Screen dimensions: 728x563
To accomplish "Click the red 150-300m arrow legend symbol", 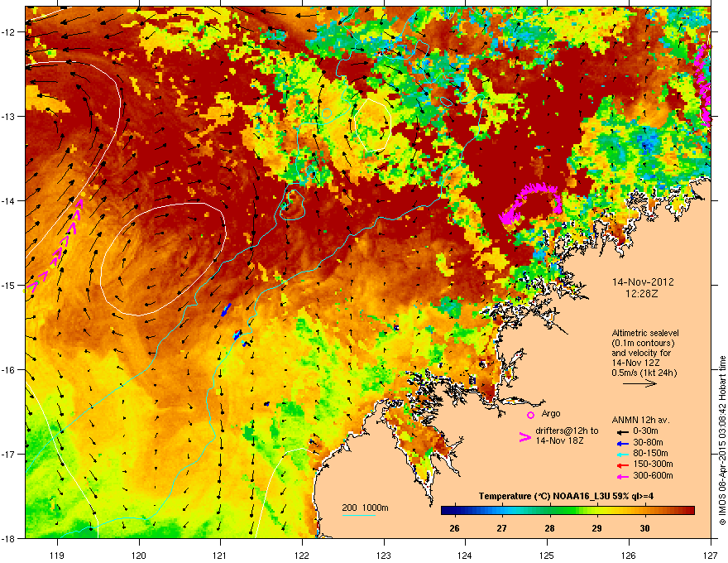I will (x=621, y=465).
